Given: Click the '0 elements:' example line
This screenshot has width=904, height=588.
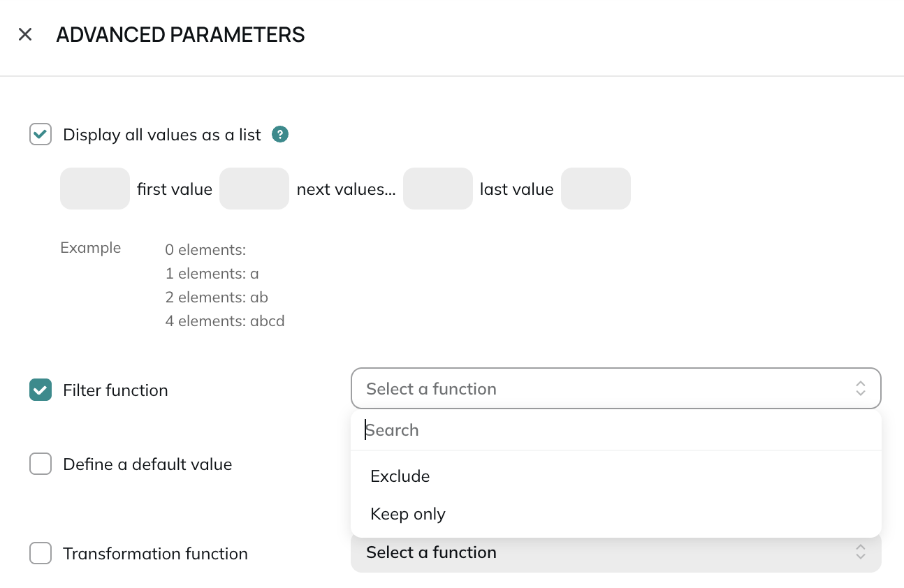Looking at the screenshot, I should point(205,250).
